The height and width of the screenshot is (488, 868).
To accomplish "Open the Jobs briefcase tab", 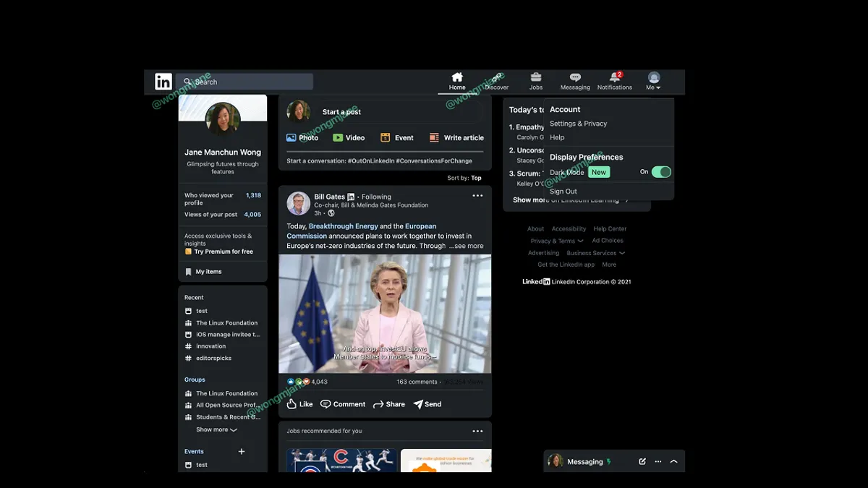I will (x=536, y=82).
